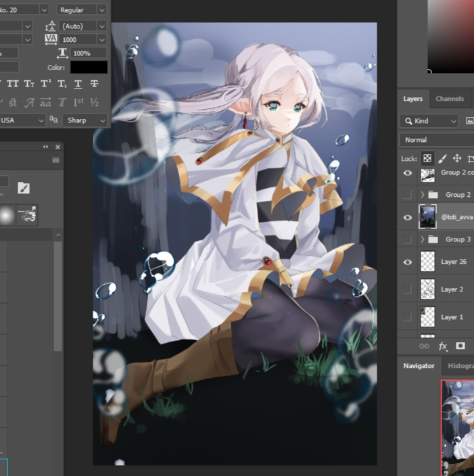The width and height of the screenshot is (474, 476).
Task: Switch to the Navigator tab
Action: click(x=419, y=366)
